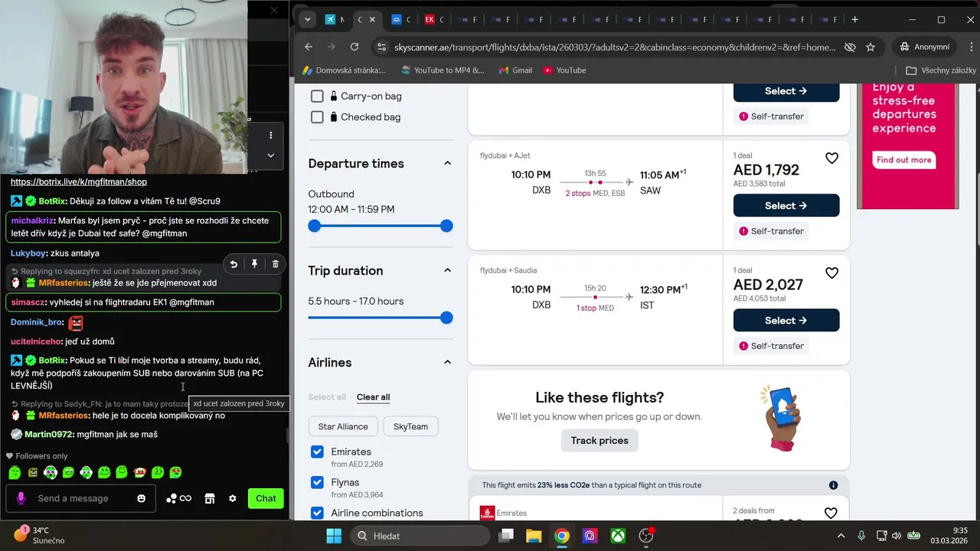980x551 pixels.
Task: Select the AED 2,027 flydubai + Saudia flight
Action: click(786, 320)
